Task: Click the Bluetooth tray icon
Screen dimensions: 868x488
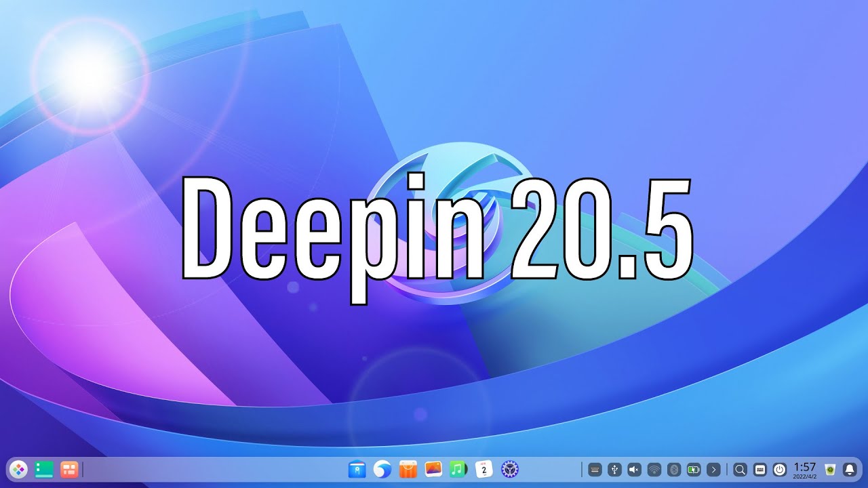Action: (673, 469)
